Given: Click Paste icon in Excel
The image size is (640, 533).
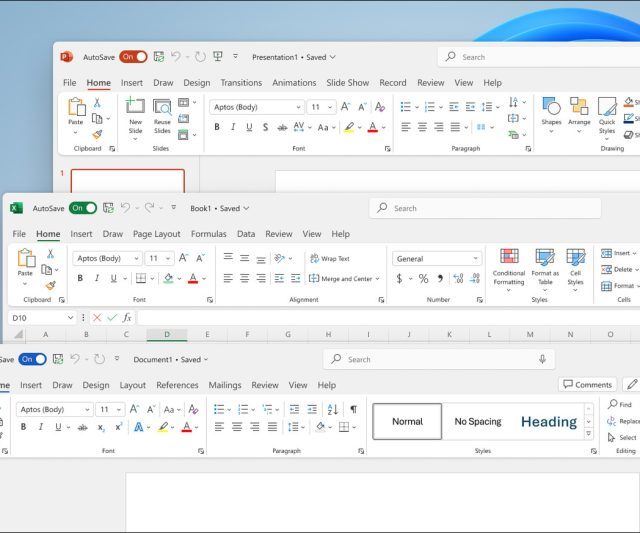Looking at the screenshot, I should click(x=26, y=258).
